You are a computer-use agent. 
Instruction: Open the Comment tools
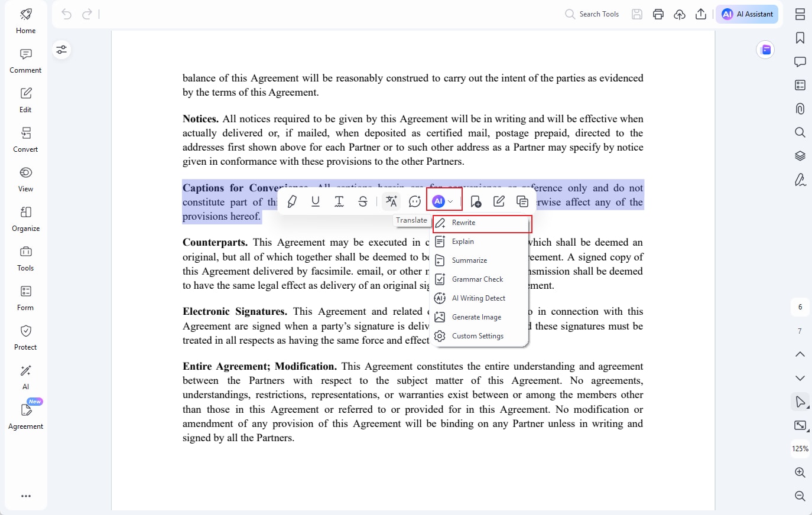[26, 61]
